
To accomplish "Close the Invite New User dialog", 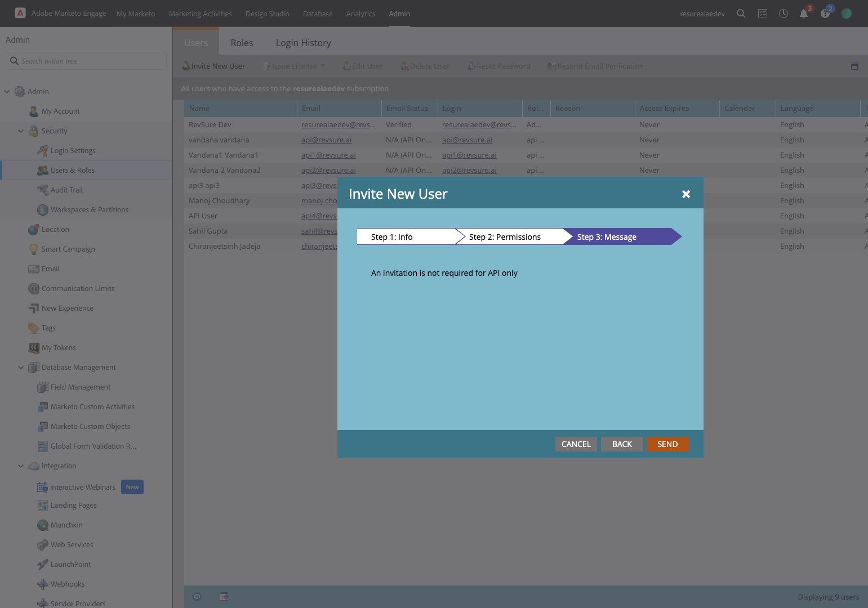I will pyautogui.click(x=686, y=194).
